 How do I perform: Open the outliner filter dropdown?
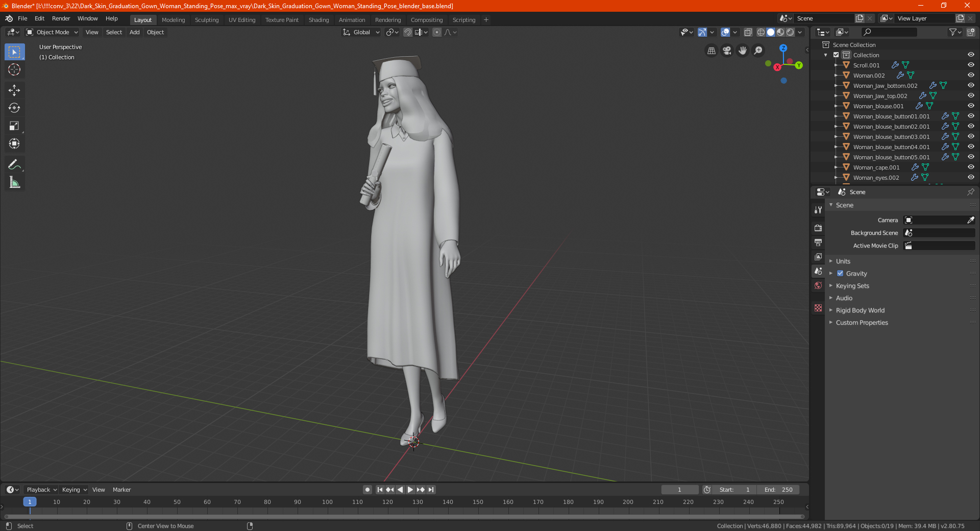tap(955, 32)
